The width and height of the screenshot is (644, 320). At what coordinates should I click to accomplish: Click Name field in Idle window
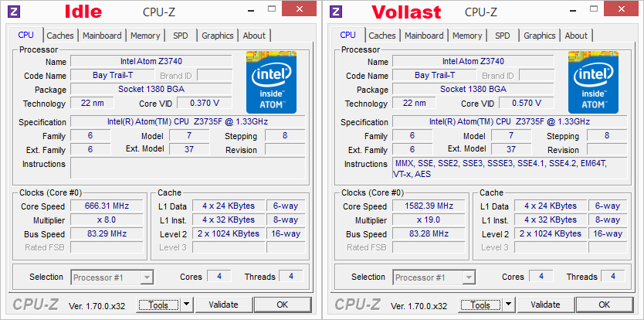pos(151,61)
